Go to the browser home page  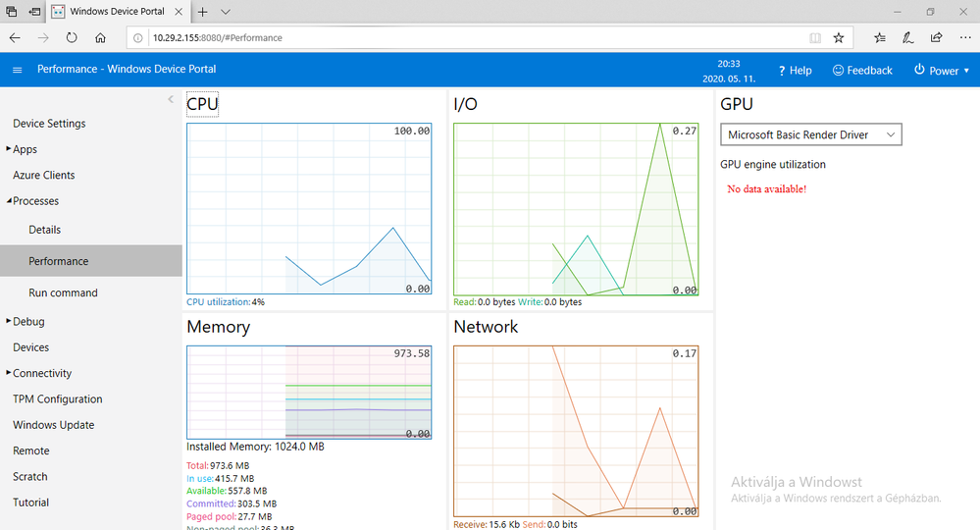coord(100,38)
